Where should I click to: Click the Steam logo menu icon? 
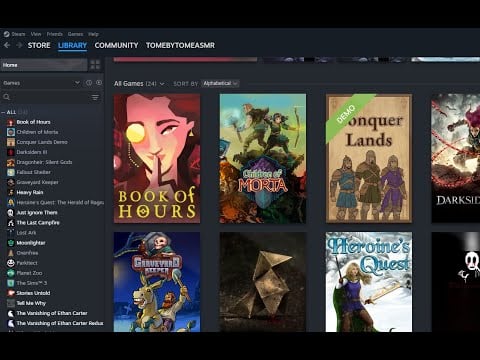point(6,34)
